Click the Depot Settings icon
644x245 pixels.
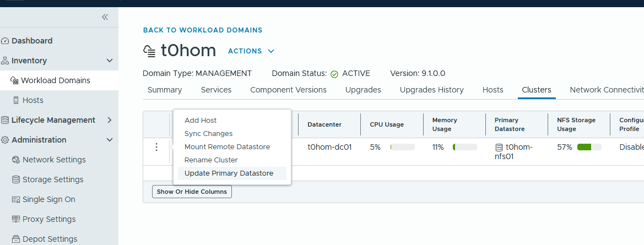(x=16, y=239)
